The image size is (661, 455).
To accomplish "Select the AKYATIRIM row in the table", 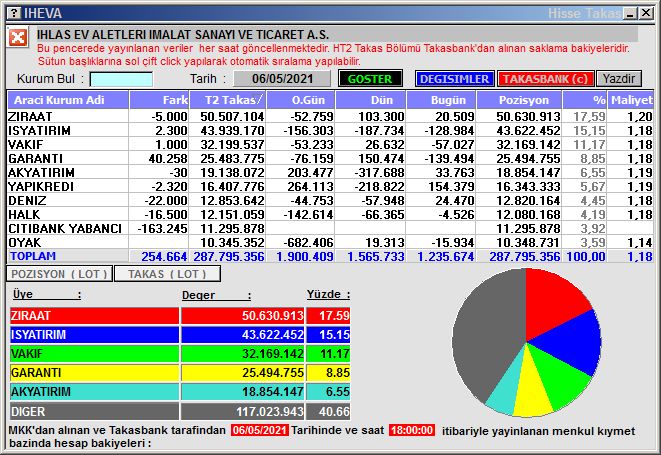I will tap(330, 172).
